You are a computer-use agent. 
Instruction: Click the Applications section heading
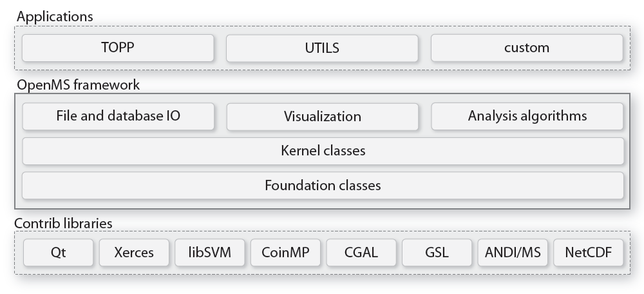(55, 17)
